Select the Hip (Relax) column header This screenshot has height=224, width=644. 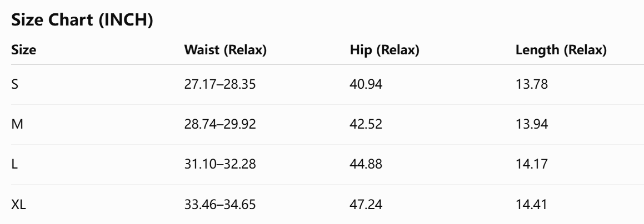[385, 50]
